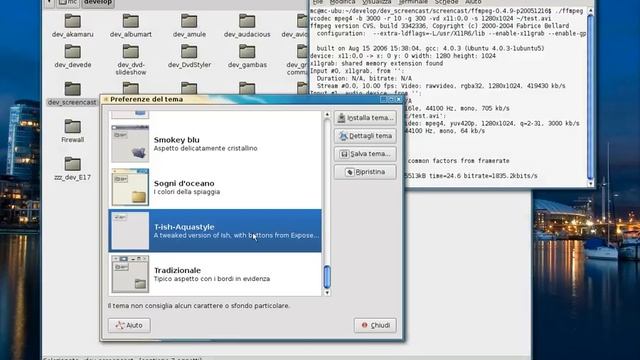This screenshot has width=640, height=360.
Task: Select the dev_screencast folder
Action: pyautogui.click(x=72, y=94)
